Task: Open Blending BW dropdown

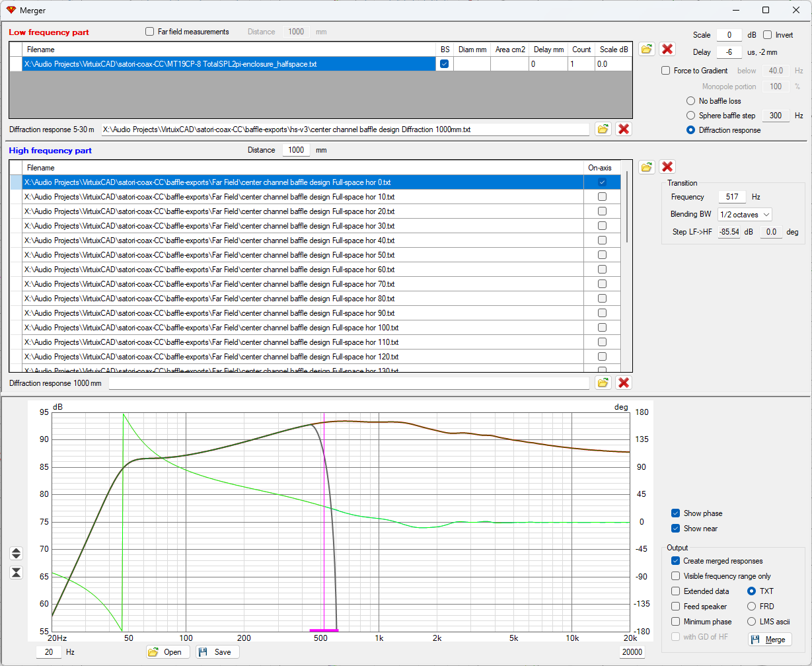Action: pyautogui.click(x=745, y=214)
